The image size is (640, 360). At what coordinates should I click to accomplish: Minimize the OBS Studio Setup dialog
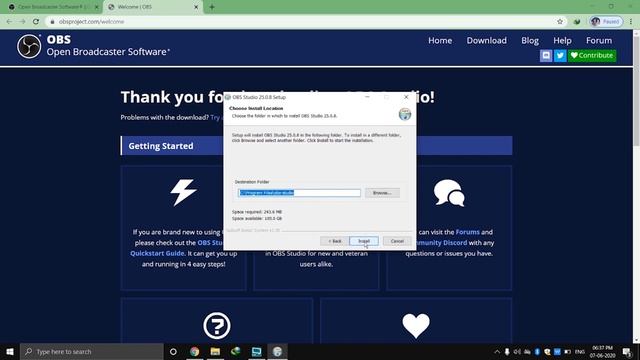click(x=367, y=97)
